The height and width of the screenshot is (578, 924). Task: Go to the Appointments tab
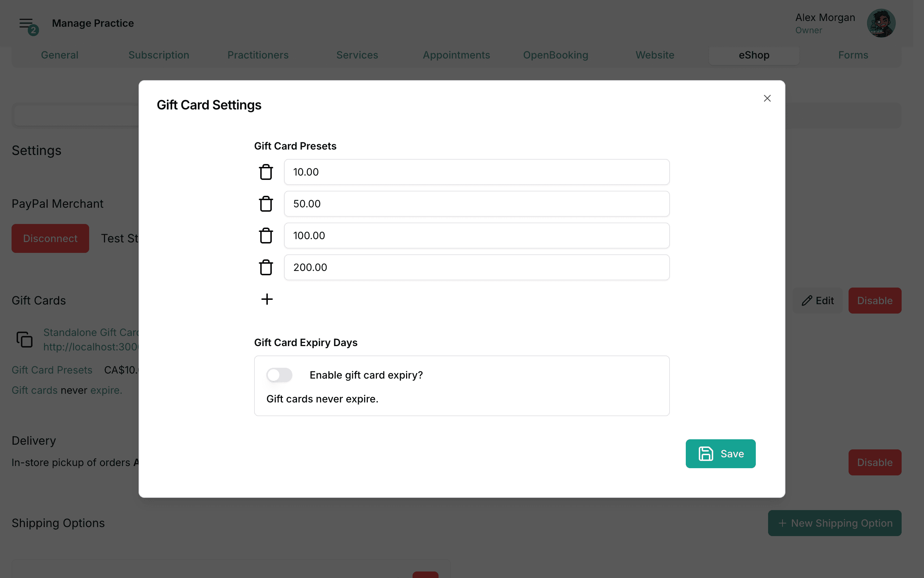click(456, 55)
